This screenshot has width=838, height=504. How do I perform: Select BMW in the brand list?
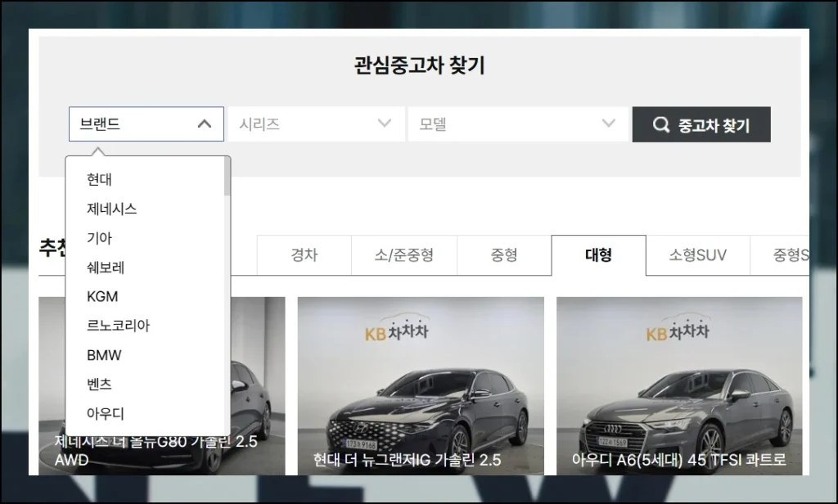[104, 355]
